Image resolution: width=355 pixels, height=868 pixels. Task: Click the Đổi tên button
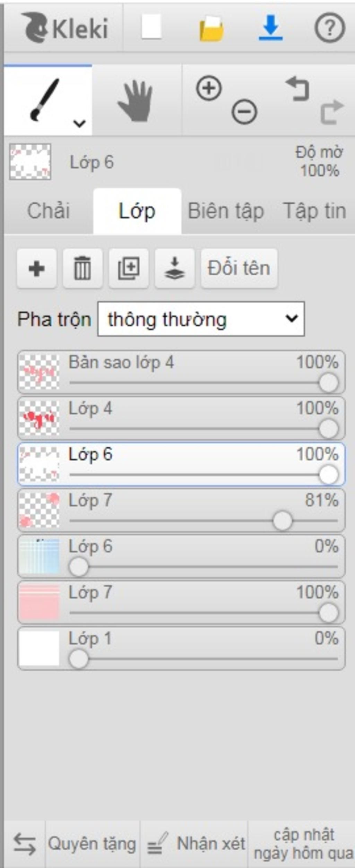[x=239, y=268]
